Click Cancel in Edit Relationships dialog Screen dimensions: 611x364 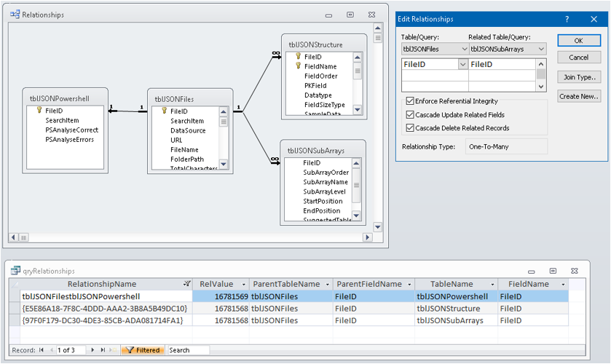tap(579, 58)
